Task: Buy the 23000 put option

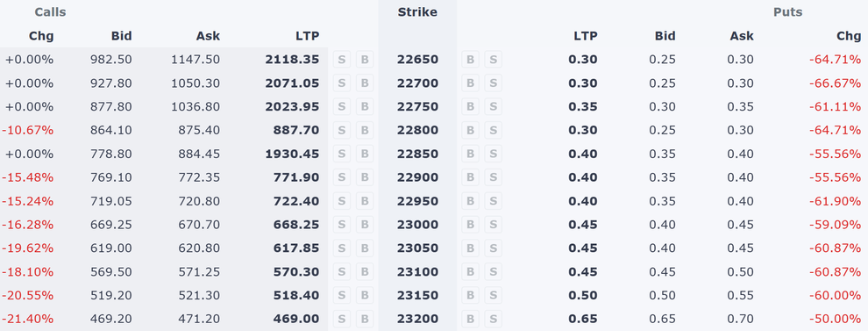Action: 471,225
